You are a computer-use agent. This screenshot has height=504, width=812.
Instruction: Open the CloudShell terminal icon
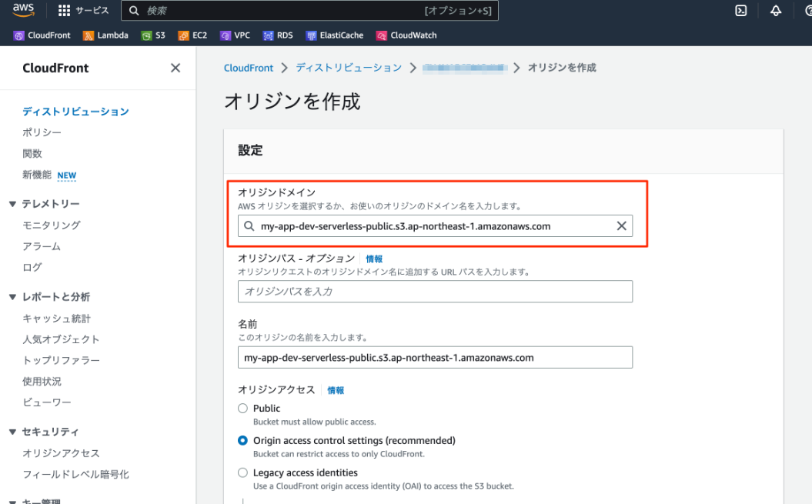[741, 10]
